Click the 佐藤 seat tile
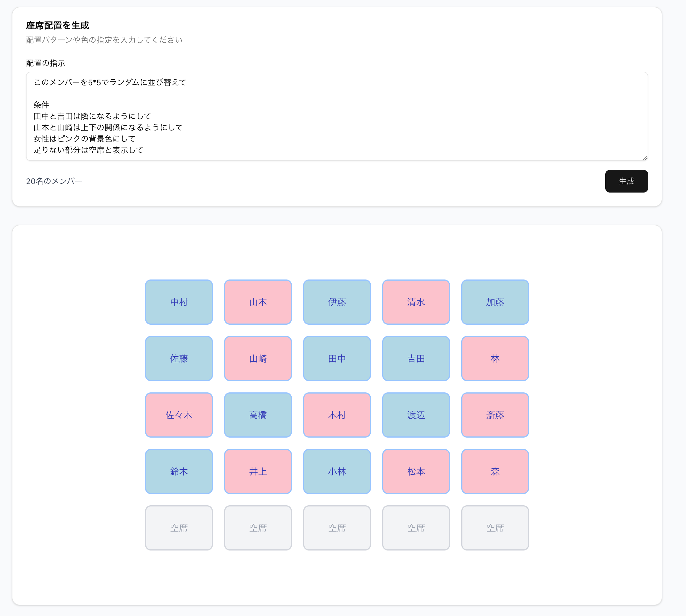The image size is (686, 616). (179, 359)
